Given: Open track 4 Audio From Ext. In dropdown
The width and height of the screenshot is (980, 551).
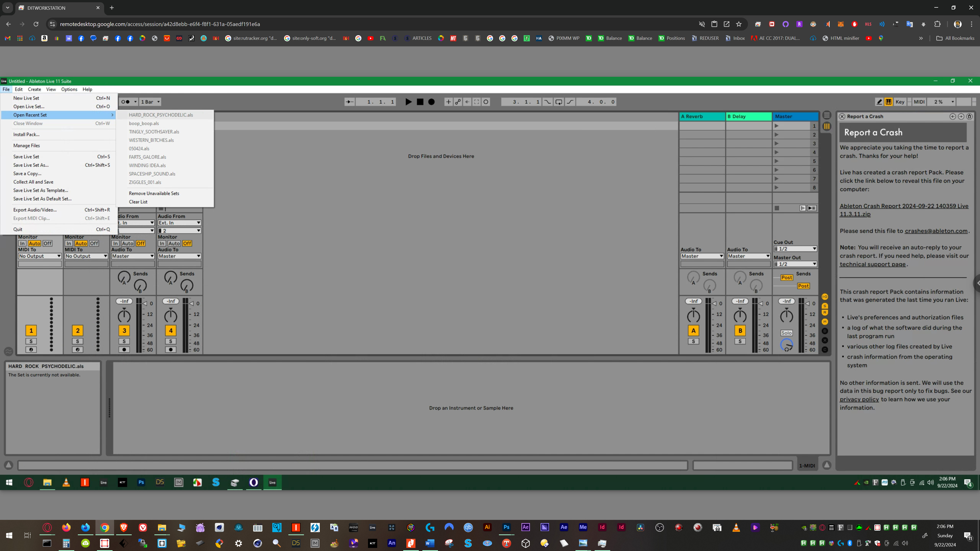Looking at the screenshot, I should 179,223.
